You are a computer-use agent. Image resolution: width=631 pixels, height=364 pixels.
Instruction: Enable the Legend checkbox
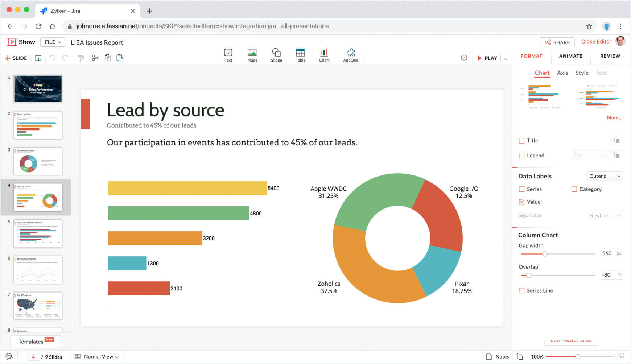pyautogui.click(x=522, y=156)
